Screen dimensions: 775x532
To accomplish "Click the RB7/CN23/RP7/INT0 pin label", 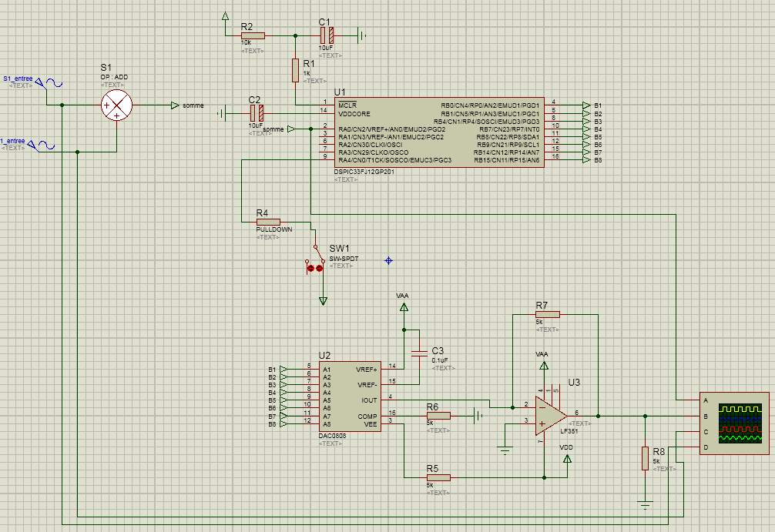I will tap(509, 129).
